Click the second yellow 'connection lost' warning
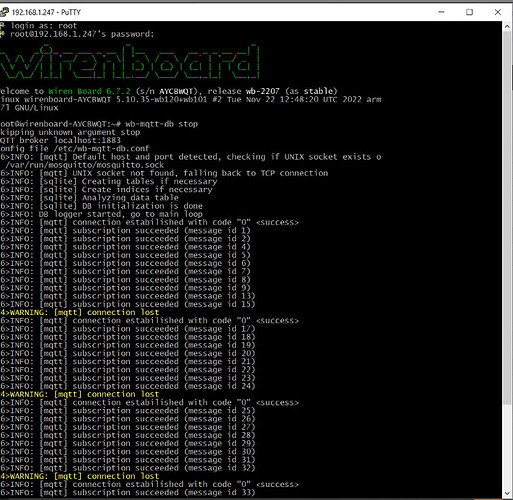The image size is (513, 500). click(80, 394)
